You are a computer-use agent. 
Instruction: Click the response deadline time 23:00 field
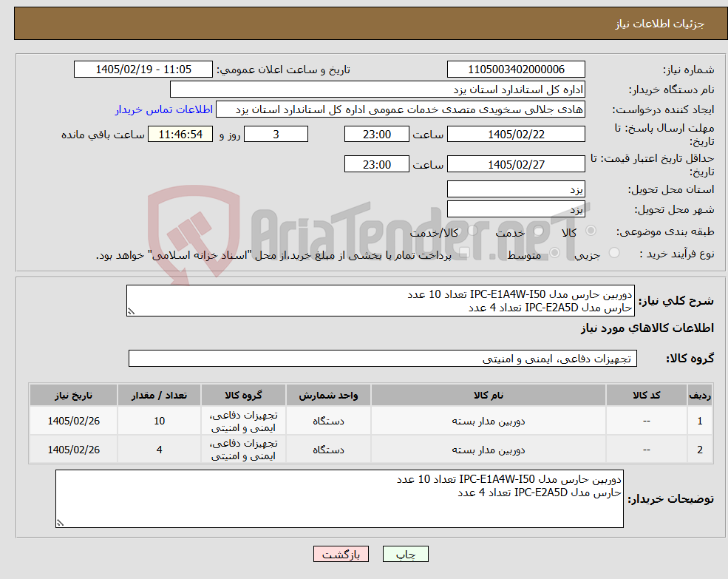[376, 135]
